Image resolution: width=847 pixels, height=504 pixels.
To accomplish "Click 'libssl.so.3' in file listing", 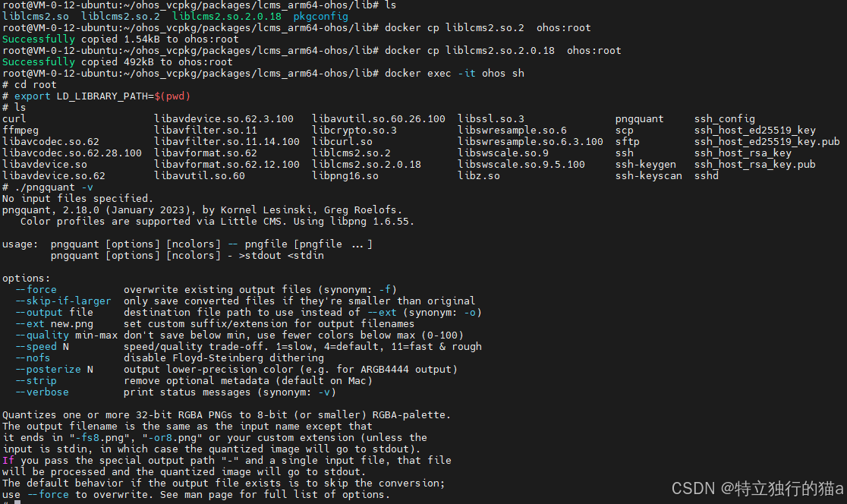I will pyautogui.click(x=491, y=118).
